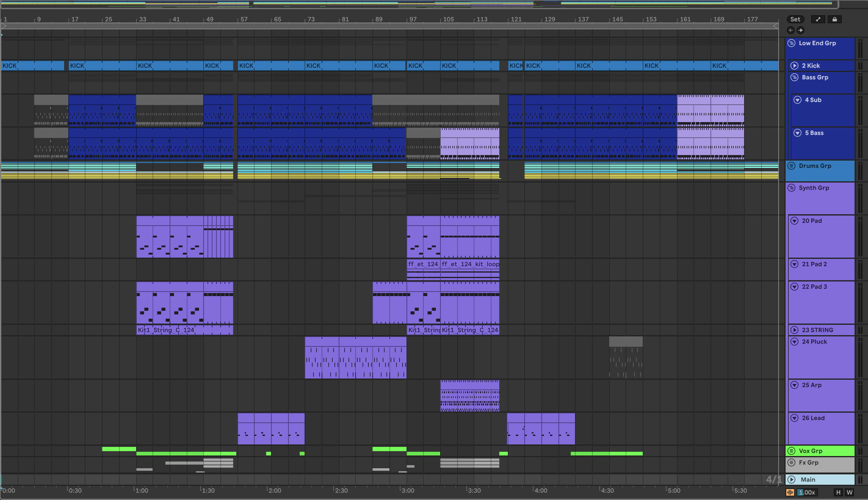Unfold the 2 Kick track
The image size is (868, 500).
794,66
